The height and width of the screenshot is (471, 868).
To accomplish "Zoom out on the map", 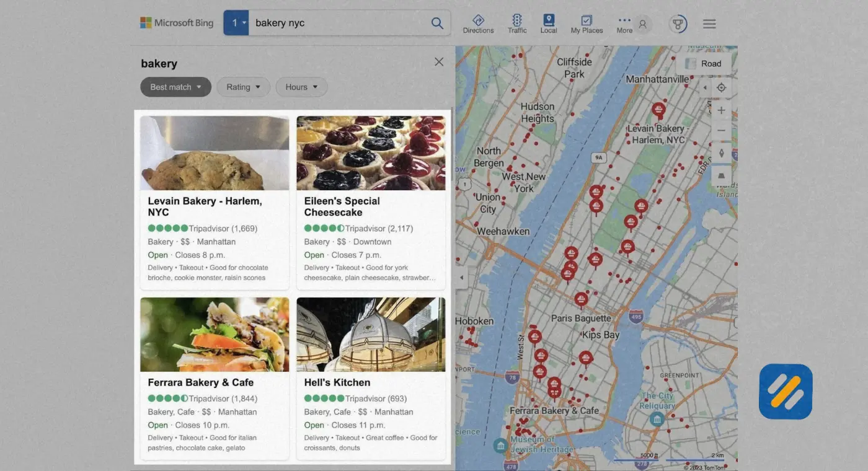I will click(x=721, y=131).
